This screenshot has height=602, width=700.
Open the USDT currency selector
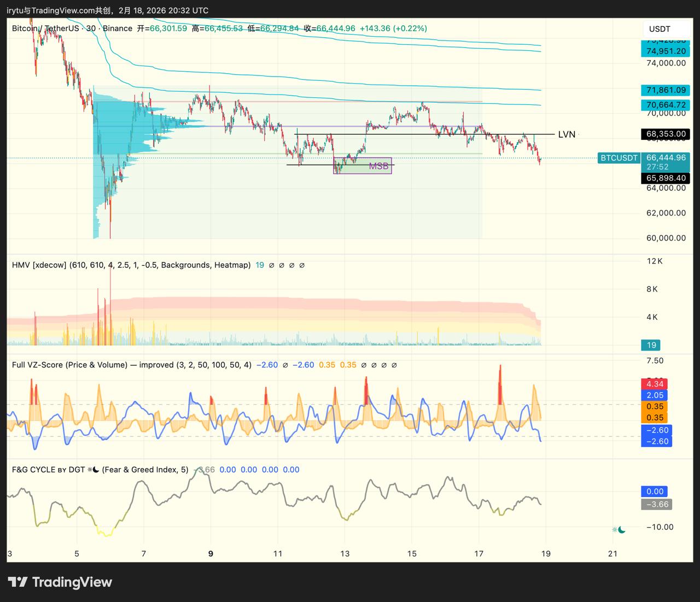click(x=659, y=29)
